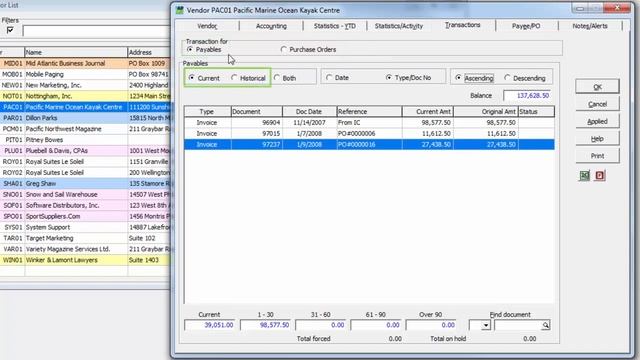This screenshot has height=360, width=640.
Task: Select New Marketing, Inc. vendor row
Action: (85, 85)
